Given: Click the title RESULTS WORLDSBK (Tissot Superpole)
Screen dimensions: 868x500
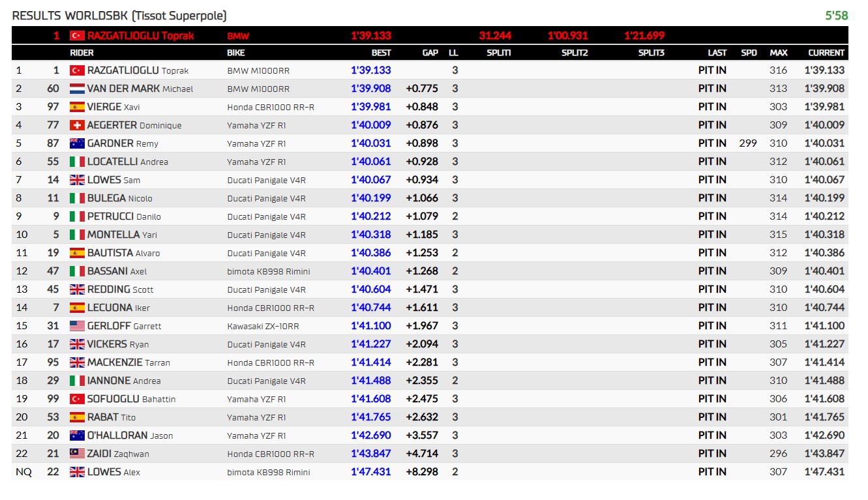Looking at the screenshot, I should pyautogui.click(x=119, y=16).
